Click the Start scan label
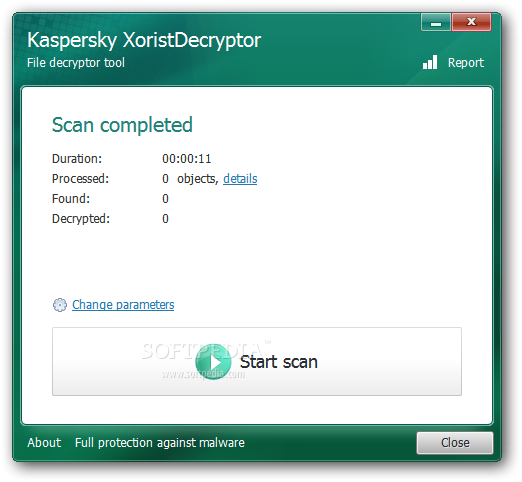The image size is (522, 482). [279, 362]
